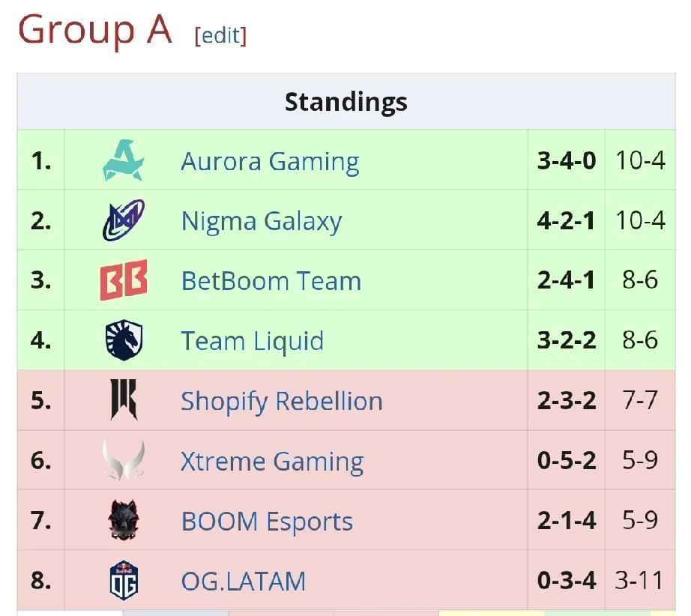Follow the Team Liquid link
The height and width of the screenshot is (616, 691).
(253, 342)
